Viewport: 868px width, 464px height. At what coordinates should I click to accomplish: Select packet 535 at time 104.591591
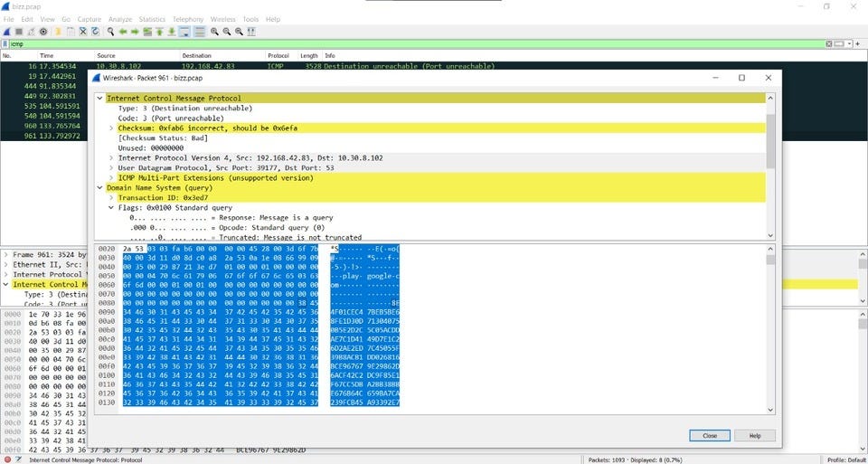click(43, 106)
